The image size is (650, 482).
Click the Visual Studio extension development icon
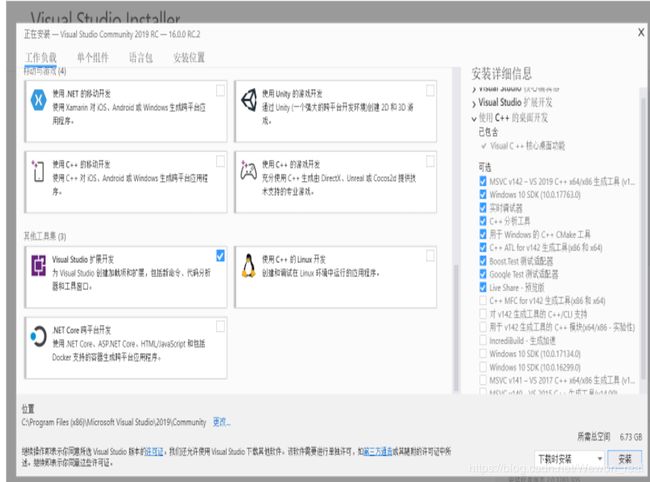(39, 266)
